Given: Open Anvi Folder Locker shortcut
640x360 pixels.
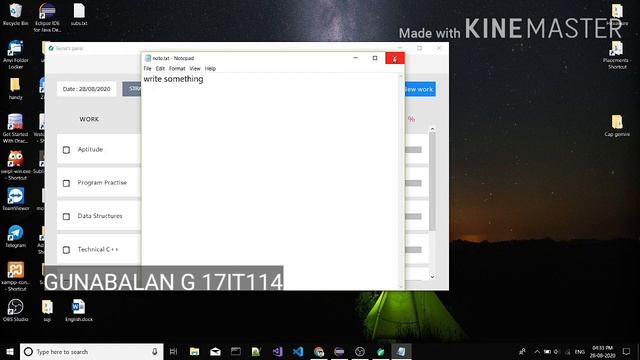Looking at the screenshot, I should 16,54.
